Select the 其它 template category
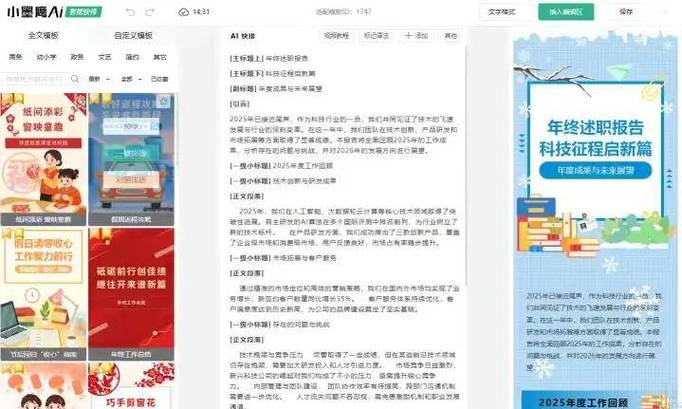682x409 pixels. click(x=160, y=57)
